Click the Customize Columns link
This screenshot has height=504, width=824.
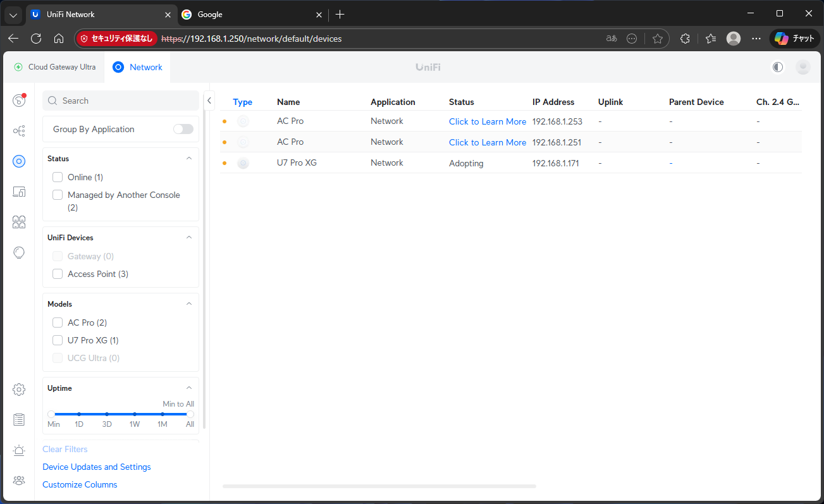click(80, 484)
